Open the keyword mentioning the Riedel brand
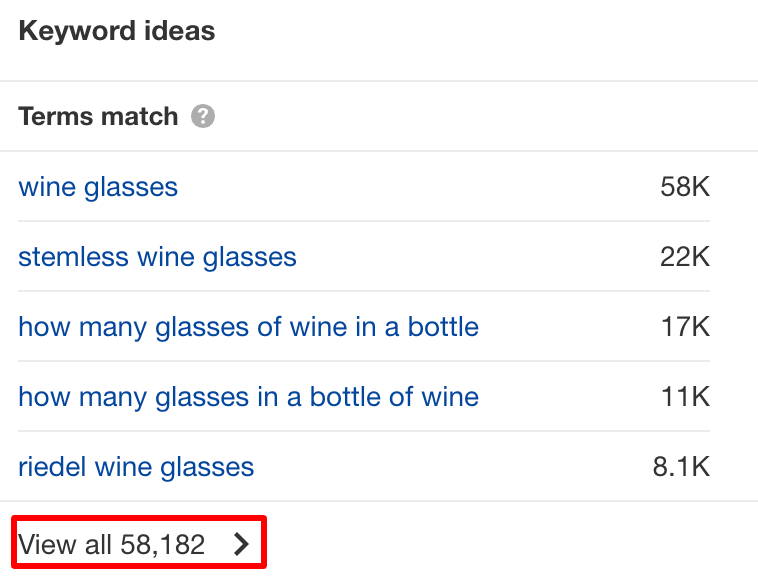The height and width of the screenshot is (578, 758). [136, 467]
